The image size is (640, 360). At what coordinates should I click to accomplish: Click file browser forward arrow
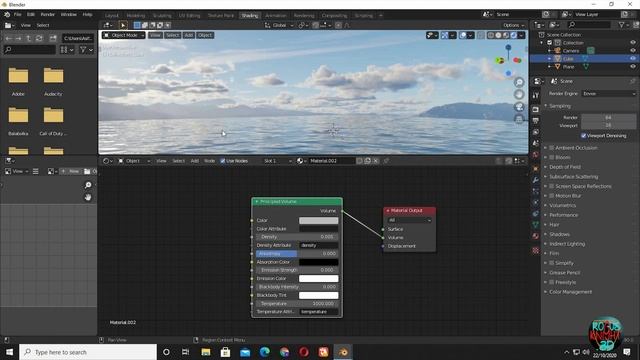point(18,38)
